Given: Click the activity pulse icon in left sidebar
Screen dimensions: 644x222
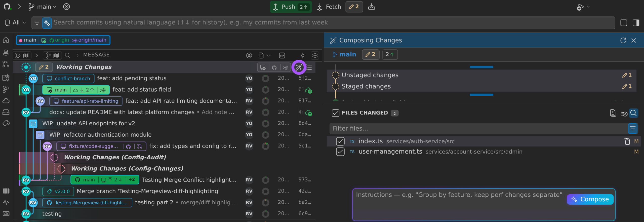Looking at the screenshot, I should coord(6,202).
